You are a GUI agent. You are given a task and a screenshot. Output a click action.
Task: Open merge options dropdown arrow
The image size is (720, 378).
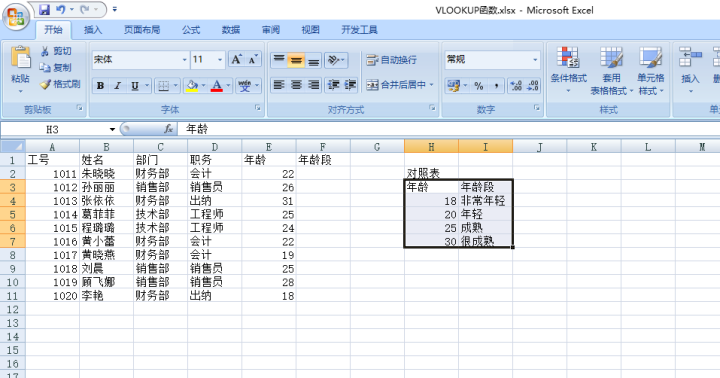431,85
